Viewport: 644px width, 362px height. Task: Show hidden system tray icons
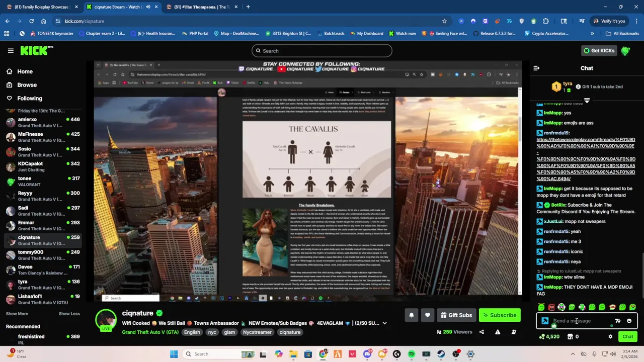coord(573,354)
